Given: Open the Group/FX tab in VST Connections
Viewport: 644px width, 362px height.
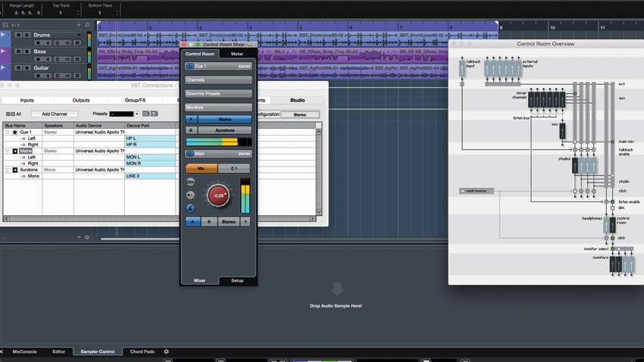Looking at the screenshot, I should pos(135,100).
